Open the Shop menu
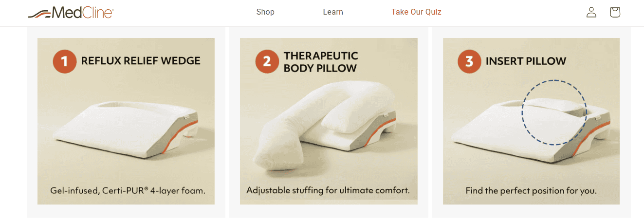The height and width of the screenshot is (224, 644). [265, 12]
